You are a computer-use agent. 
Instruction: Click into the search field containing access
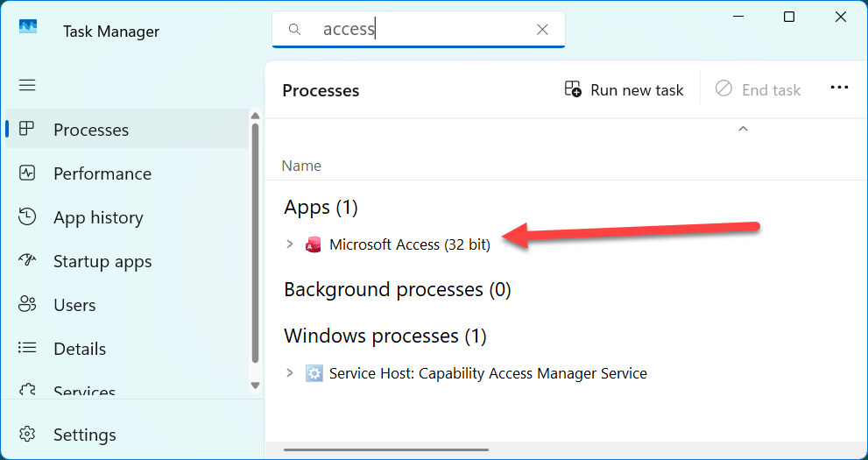(419, 29)
